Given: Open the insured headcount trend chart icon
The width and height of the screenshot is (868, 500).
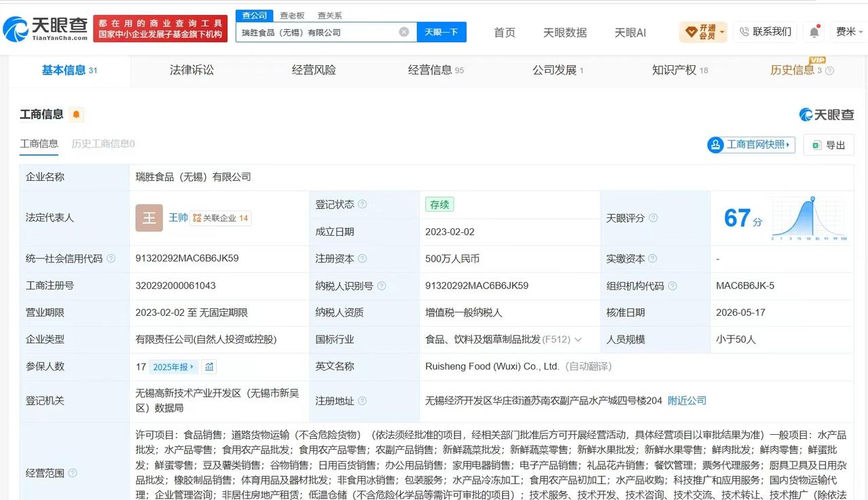Looking at the screenshot, I should tap(209, 367).
